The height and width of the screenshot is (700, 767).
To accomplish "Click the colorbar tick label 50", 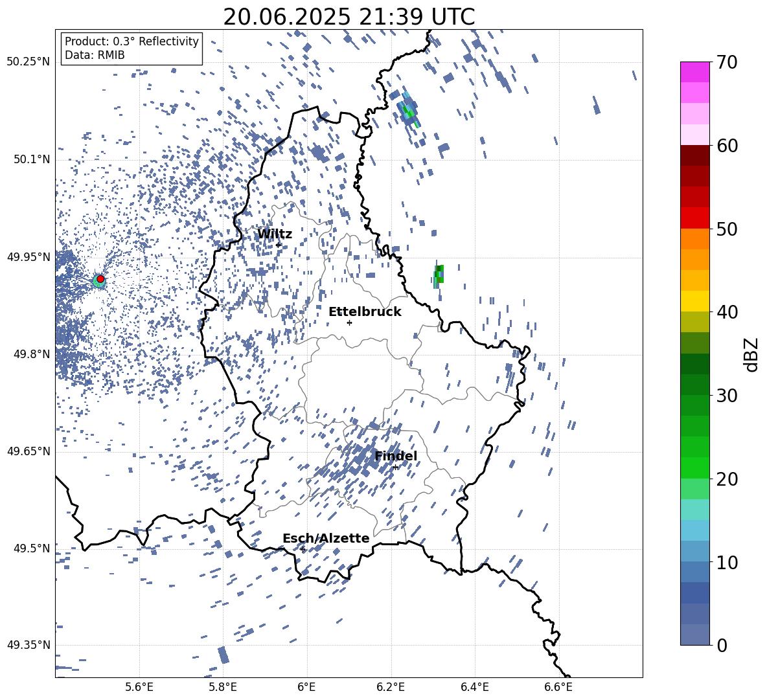I will (727, 229).
